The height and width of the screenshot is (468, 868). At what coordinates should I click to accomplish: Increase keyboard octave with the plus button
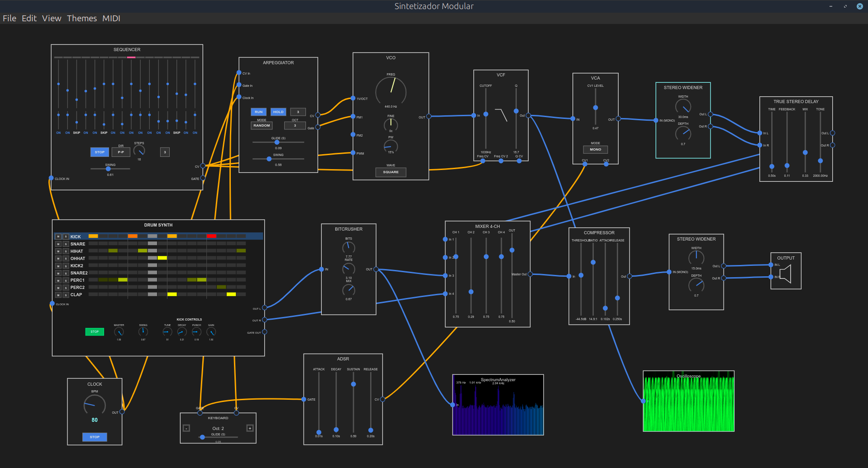pyautogui.click(x=250, y=428)
